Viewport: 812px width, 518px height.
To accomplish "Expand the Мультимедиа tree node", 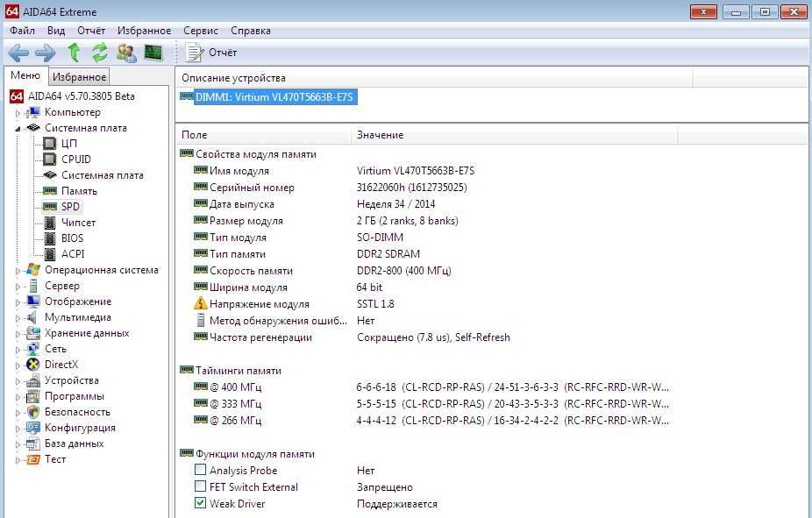I will pos(18,318).
